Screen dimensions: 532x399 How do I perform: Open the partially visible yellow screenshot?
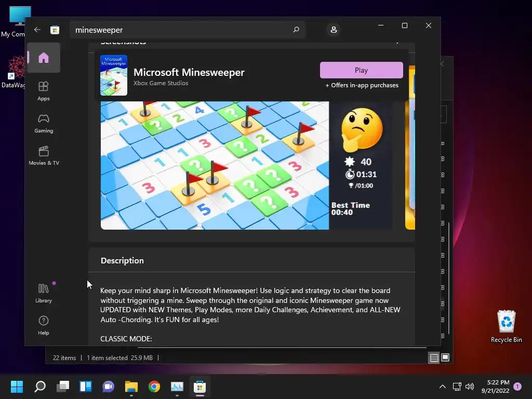point(410,148)
